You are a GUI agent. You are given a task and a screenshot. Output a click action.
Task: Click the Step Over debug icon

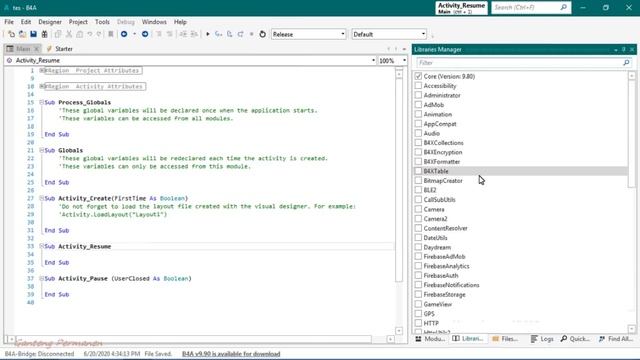[x=229, y=34]
